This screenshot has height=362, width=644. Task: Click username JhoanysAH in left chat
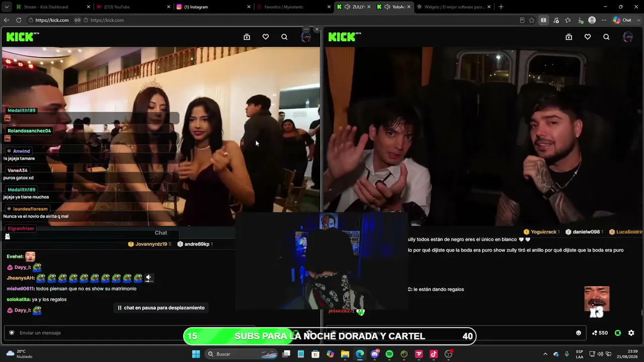tap(21, 278)
